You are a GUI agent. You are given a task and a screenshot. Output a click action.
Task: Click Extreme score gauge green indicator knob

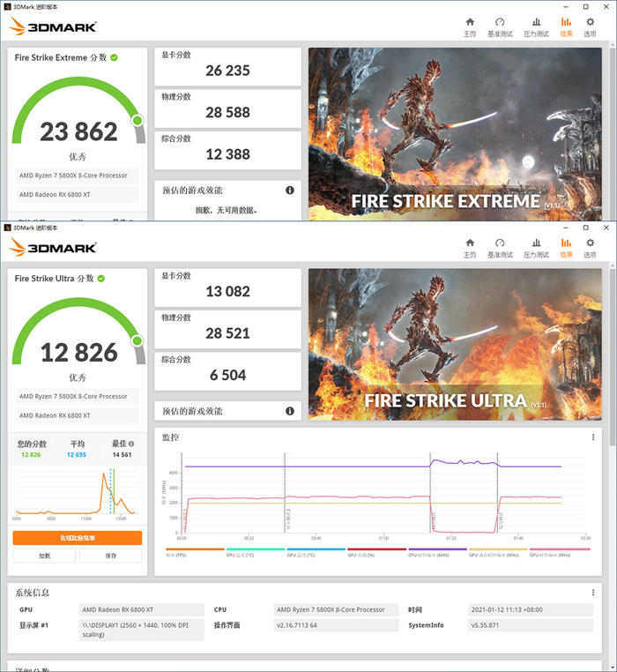tap(138, 121)
